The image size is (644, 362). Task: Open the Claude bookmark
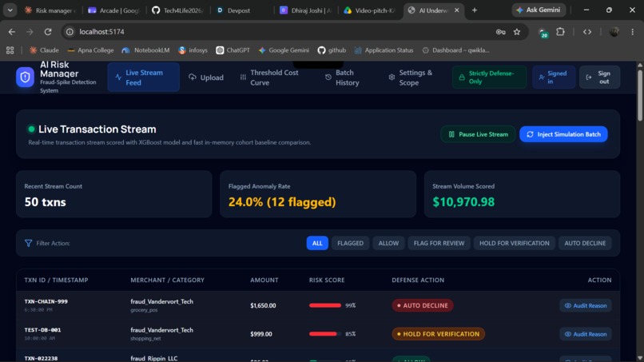coord(44,50)
